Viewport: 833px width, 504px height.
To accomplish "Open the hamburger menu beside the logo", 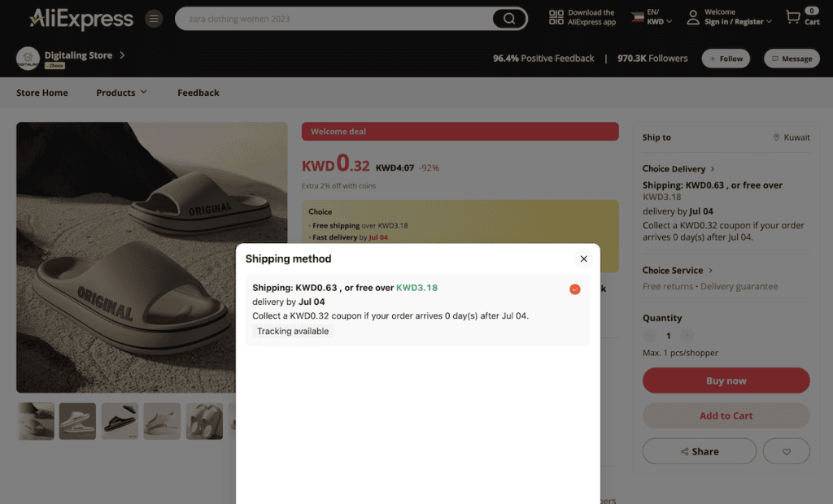I will 154,18.
